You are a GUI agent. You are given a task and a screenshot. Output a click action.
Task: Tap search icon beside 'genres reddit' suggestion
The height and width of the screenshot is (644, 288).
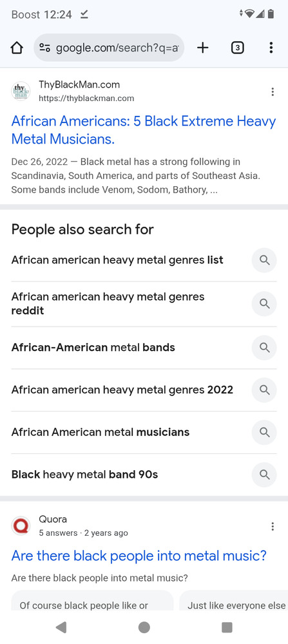point(264,303)
